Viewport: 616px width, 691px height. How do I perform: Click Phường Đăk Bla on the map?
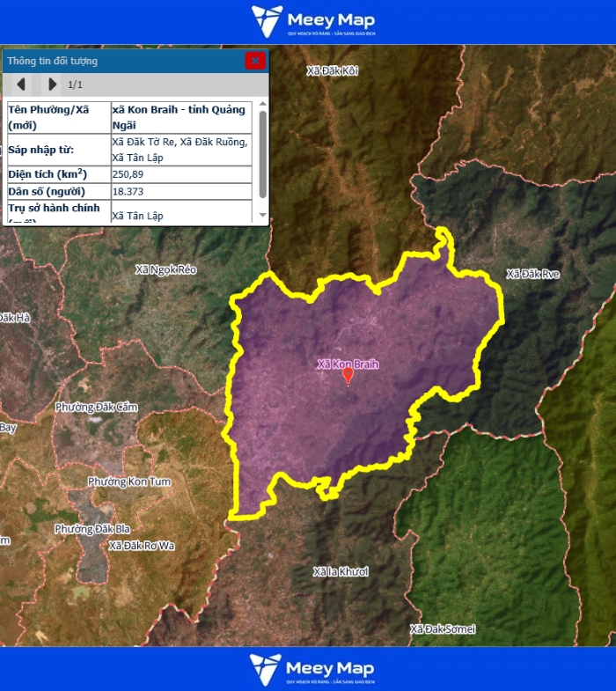pyautogui.click(x=92, y=528)
